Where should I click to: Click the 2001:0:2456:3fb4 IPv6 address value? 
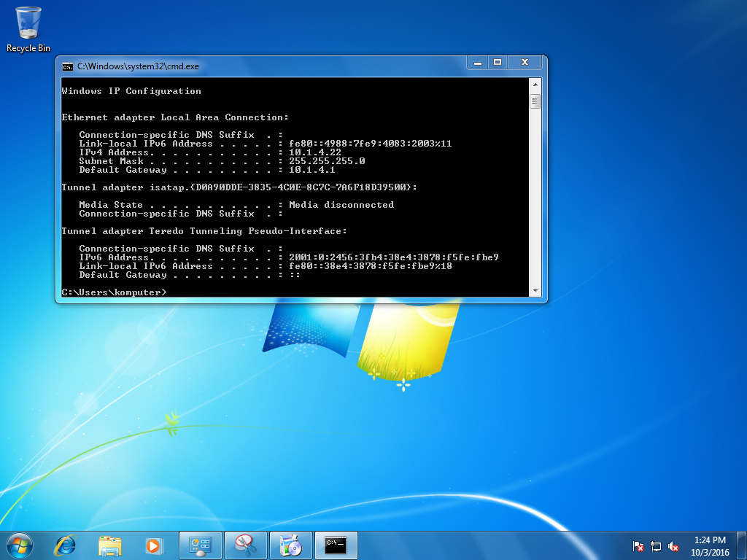[x=393, y=257]
